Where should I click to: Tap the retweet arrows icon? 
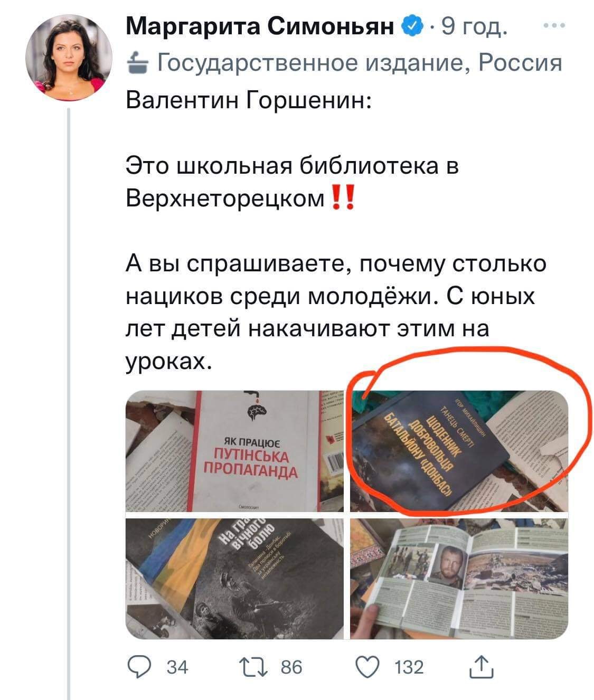pyautogui.click(x=257, y=667)
